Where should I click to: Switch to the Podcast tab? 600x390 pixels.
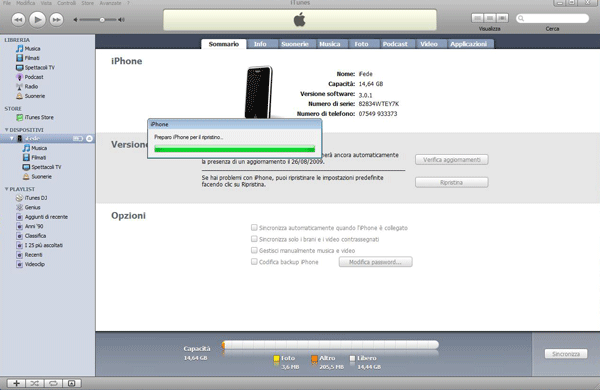[395, 44]
